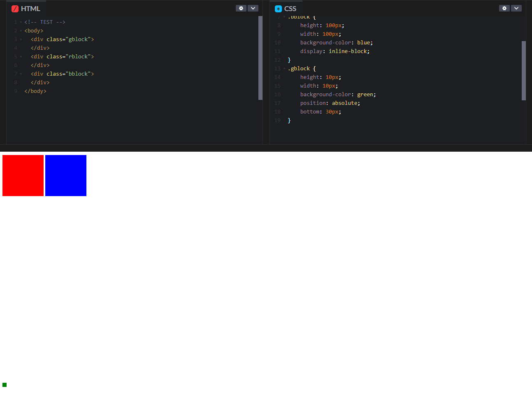Select the CSS editor tab

click(286, 9)
